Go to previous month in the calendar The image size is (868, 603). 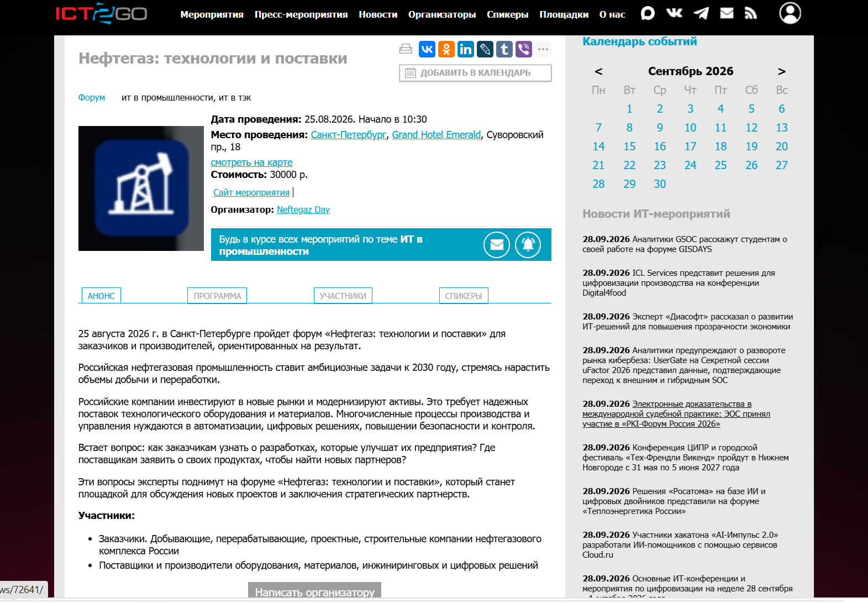598,71
